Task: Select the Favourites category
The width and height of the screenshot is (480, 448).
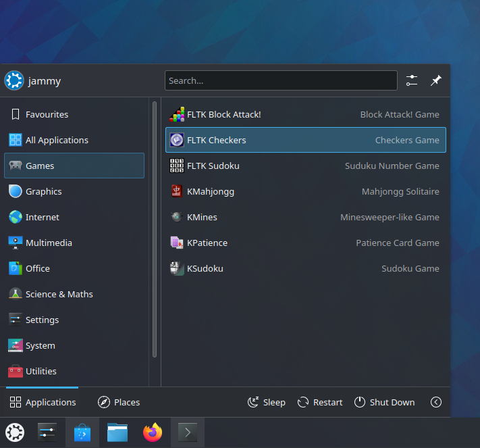Action: (74, 115)
